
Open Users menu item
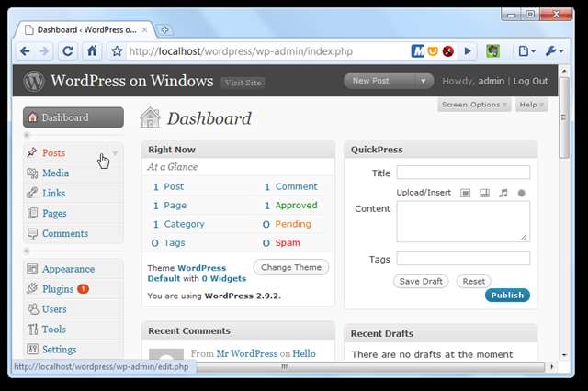[x=54, y=309]
